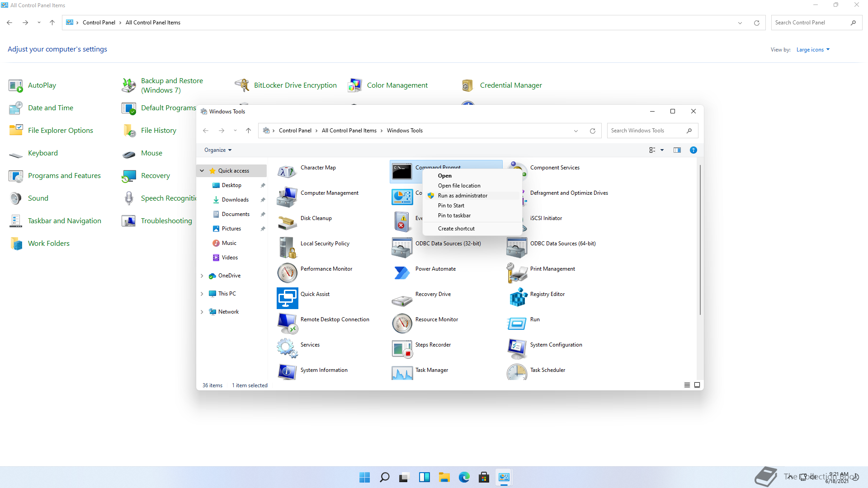The image size is (868, 488).
Task: Open Windows Tools address history dropdown
Action: pyautogui.click(x=576, y=131)
